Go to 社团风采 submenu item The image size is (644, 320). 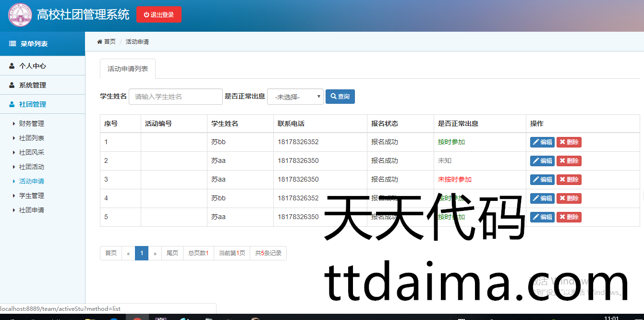point(31,152)
